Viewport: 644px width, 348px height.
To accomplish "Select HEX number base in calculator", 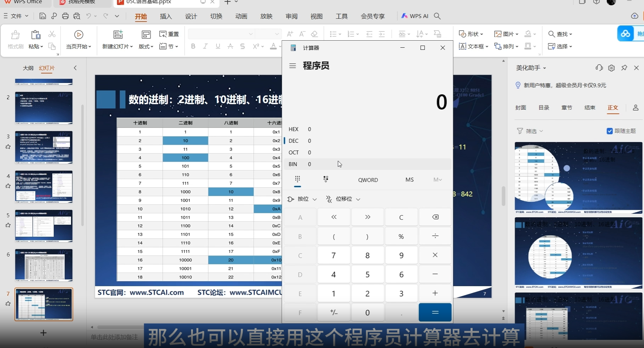I will tap(367, 129).
